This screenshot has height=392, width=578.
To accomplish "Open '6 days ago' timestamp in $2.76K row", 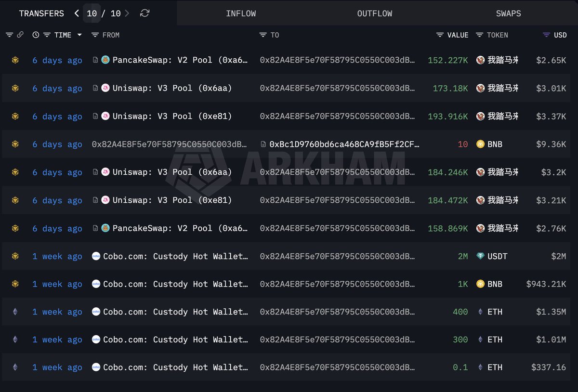I will click(57, 228).
